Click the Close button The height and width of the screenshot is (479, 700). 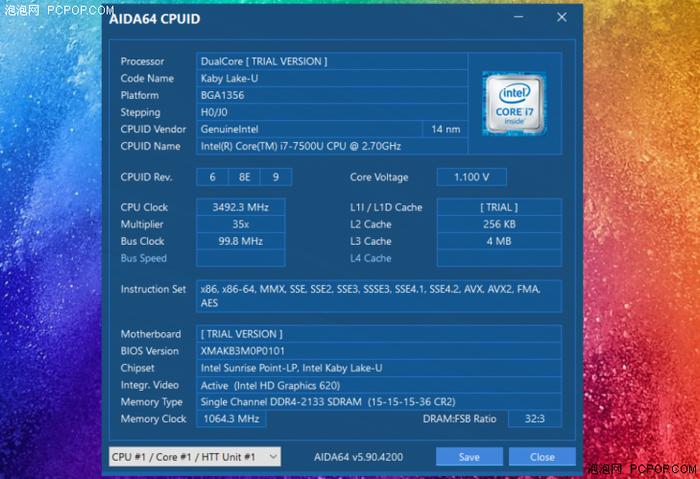pyautogui.click(x=542, y=457)
